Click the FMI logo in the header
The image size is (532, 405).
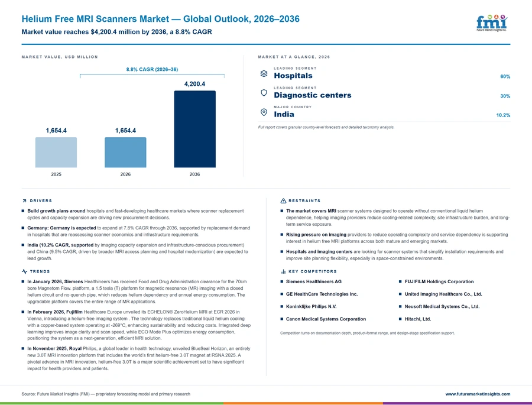[492, 23]
